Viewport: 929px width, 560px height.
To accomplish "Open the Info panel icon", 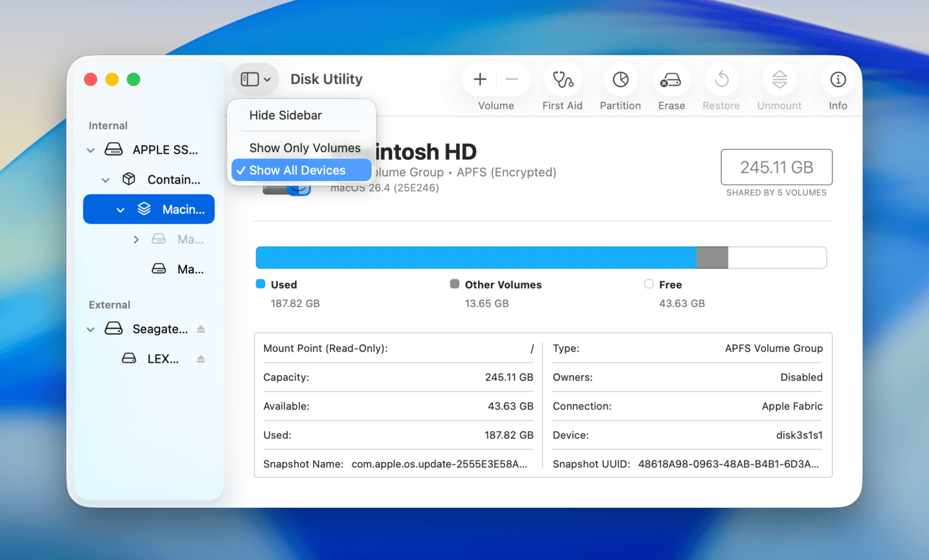I will pyautogui.click(x=838, y=80).
